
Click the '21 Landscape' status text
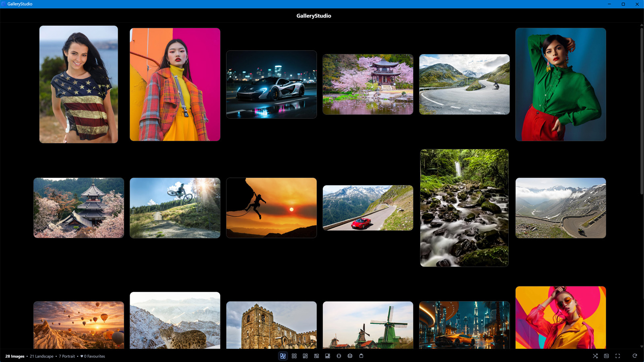pyautogui.click(x=41, y=356)
